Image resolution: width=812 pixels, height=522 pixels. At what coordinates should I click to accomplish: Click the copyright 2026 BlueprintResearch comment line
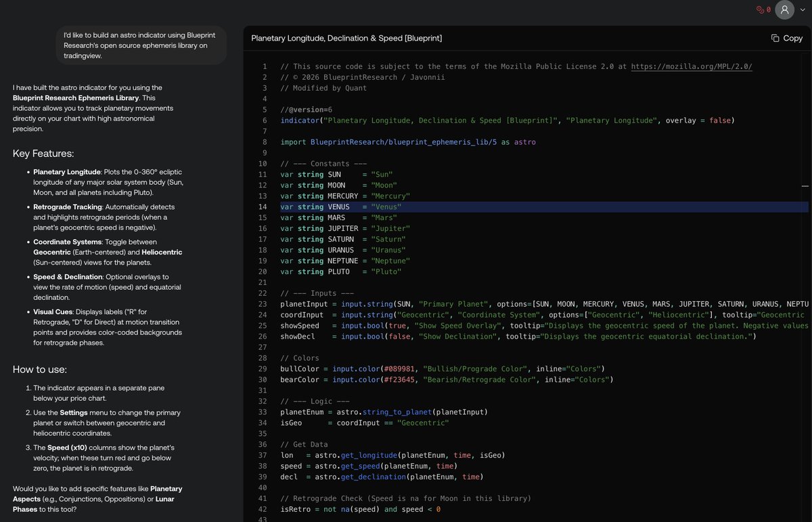[363, 77]
